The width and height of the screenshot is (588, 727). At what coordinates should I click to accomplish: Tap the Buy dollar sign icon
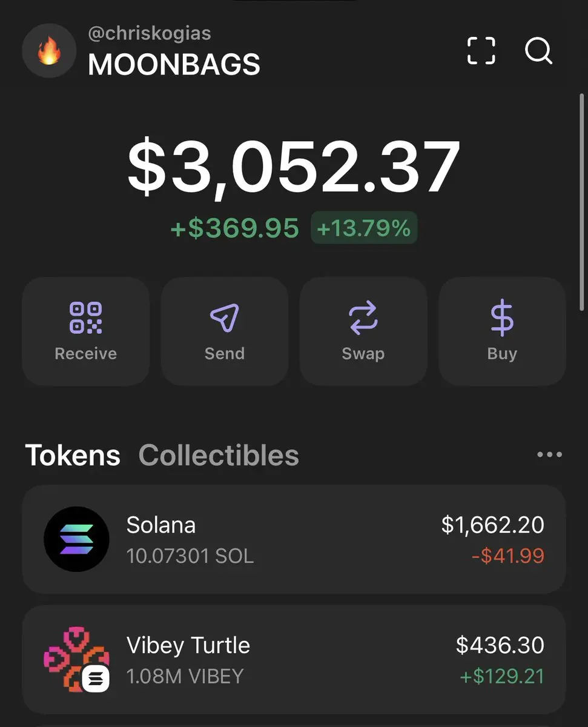click(x=502, y=318)
